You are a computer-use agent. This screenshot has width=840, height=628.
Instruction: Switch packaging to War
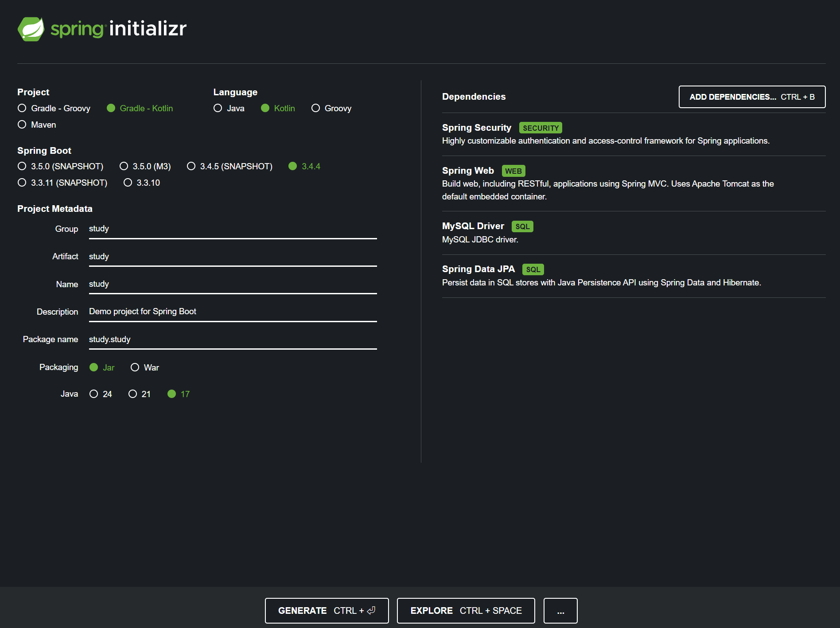coord(145,367)
